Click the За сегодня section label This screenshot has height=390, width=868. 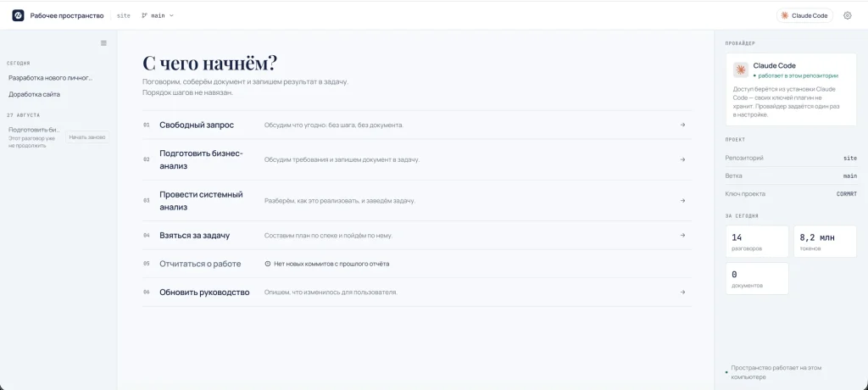pos(742,216)
